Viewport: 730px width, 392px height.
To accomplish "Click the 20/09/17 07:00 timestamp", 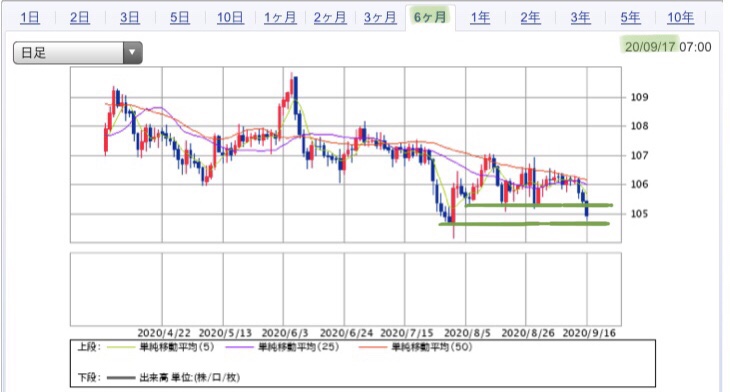I will click(668, 47).
